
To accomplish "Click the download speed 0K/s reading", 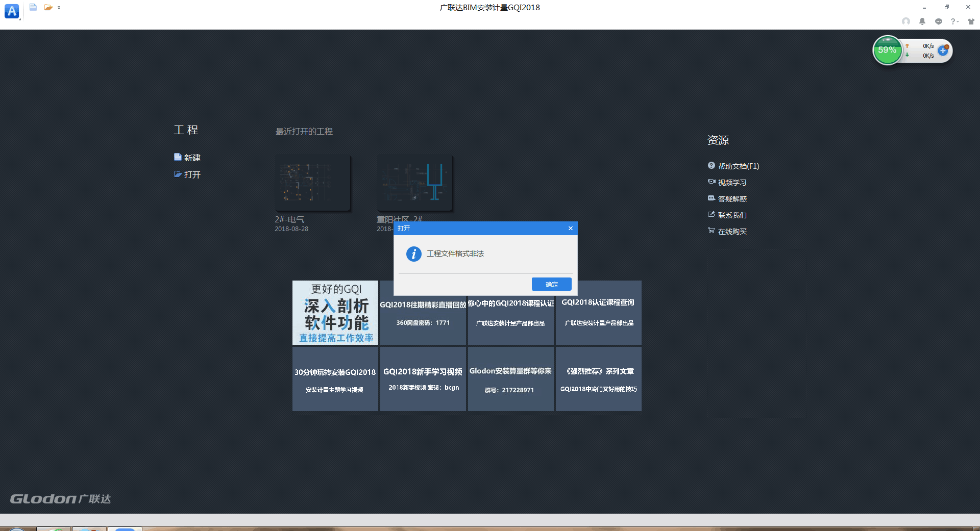I will [x=928, y=56].
